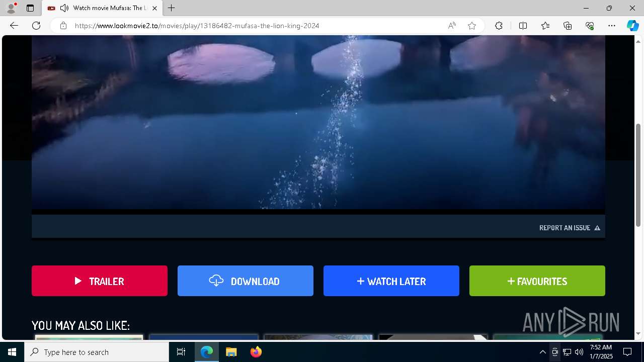The height and width of the screenshot is (362, 644).
Task: Open Microsoft Edge from the taskbar
Action: click(x=207, y=352)
